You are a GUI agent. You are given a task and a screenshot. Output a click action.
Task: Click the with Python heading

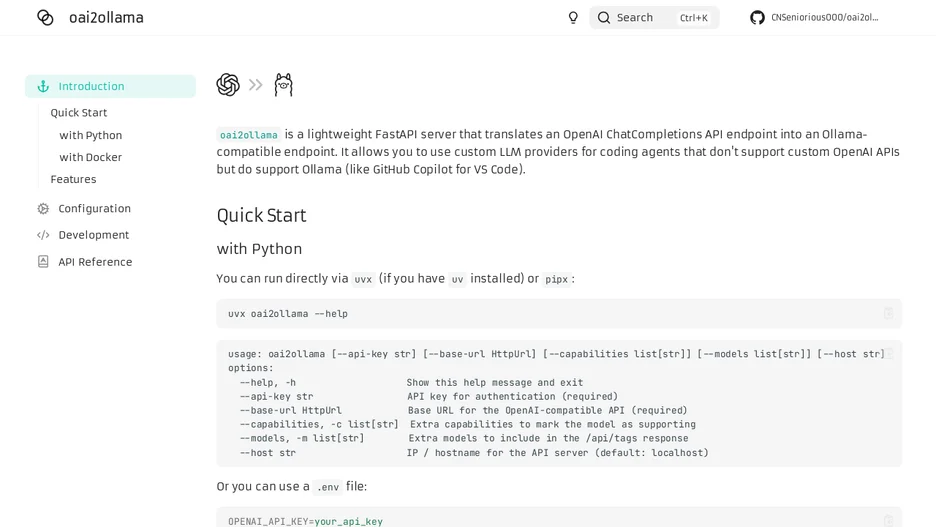(x=259, y=249)
